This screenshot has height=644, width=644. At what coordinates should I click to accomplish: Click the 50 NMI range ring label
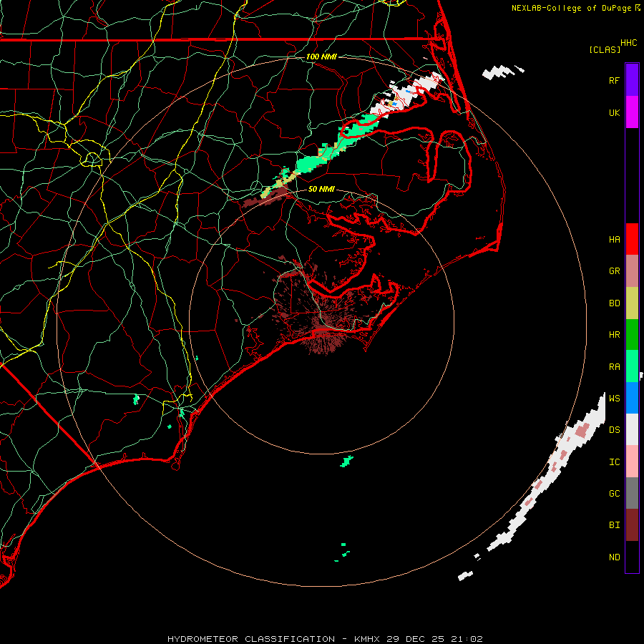(321, 189)
